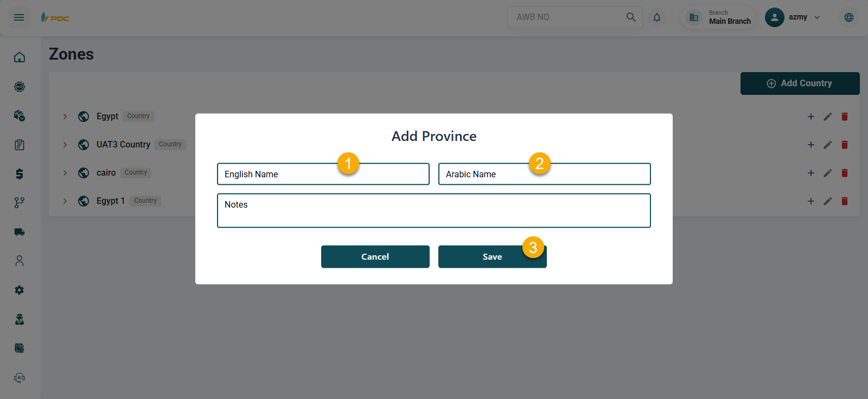Click the notification bell icon
Image resolution: width=868 pixels, height=399 pixels.
(657, 17)
